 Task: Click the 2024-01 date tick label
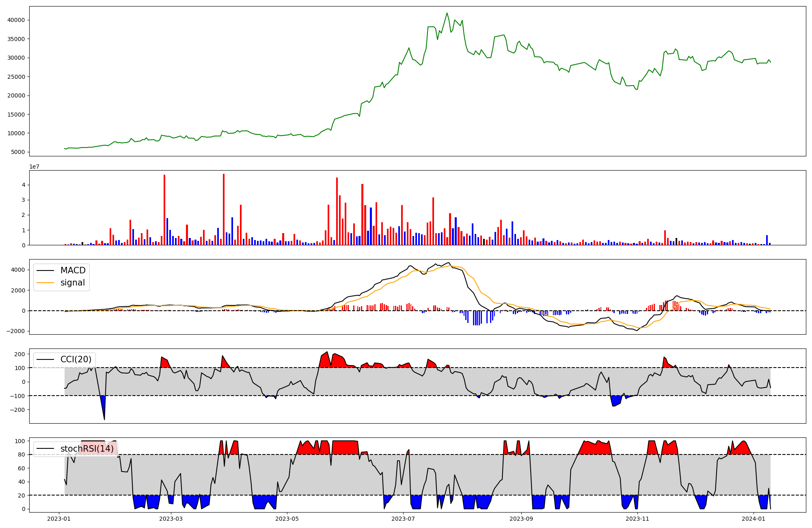pos(754,519)
